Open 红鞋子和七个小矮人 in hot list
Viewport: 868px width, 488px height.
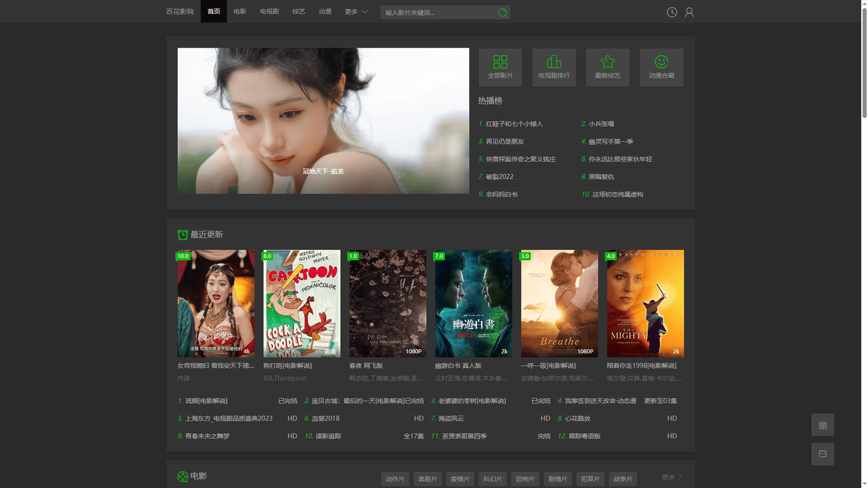click(x=514, y=124)
